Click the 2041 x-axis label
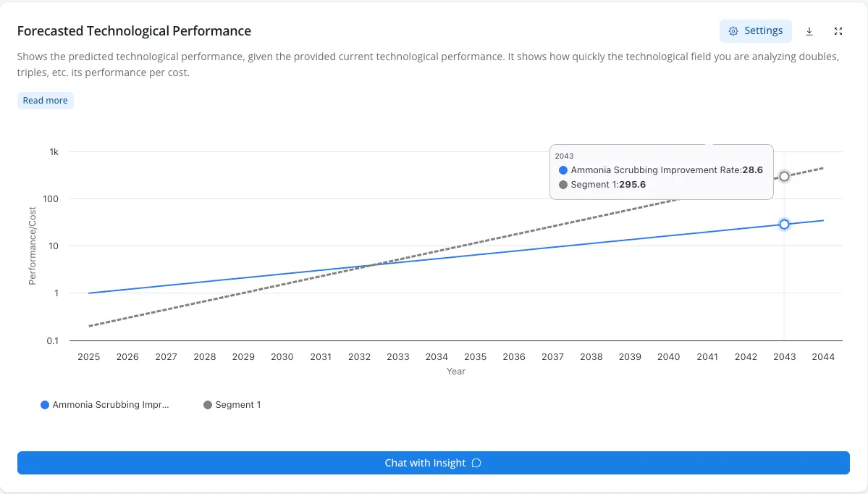Screen dimensions: 868x494 click(x=707, y=356)
